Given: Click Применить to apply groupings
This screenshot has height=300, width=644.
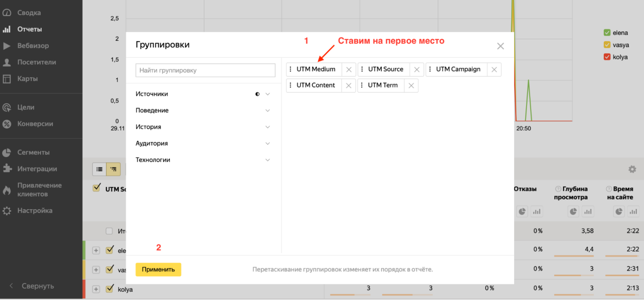Looking at the screenshot, I should click(x=158, y=269).
